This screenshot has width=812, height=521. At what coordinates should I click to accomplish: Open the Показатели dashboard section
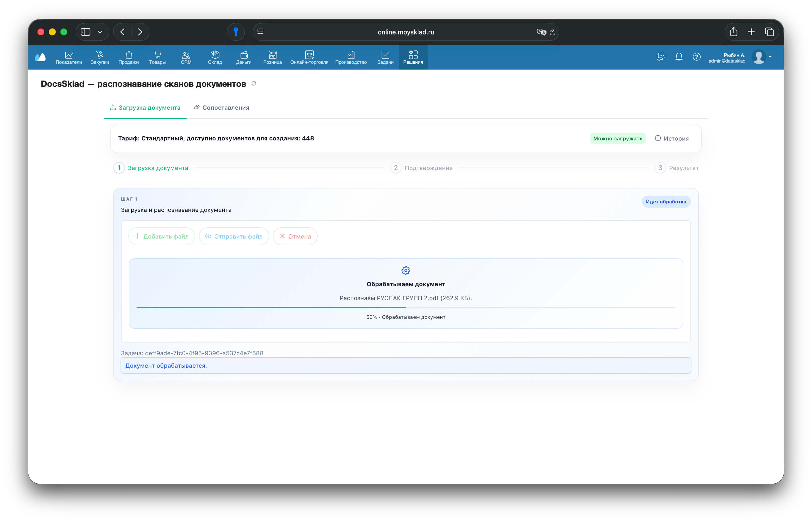[69, 57]
